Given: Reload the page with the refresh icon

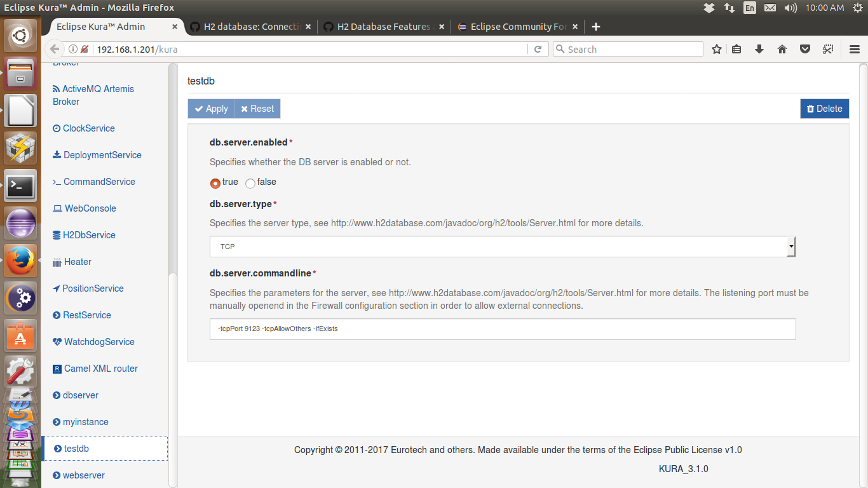Looking at the screenshot, I should [x=538, y=49].
